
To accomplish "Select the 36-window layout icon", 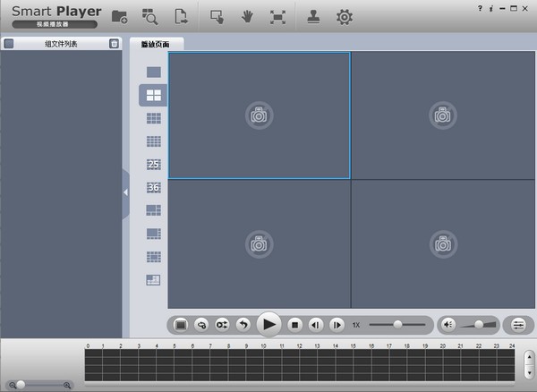I will coord(153,187).
